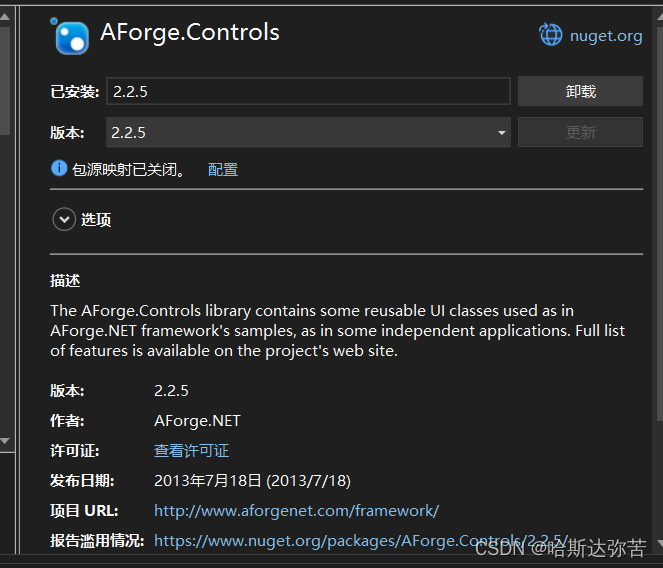Open the 查看许可证 license link
This screenshot has width=663, height=568.
tap(191, 450)
